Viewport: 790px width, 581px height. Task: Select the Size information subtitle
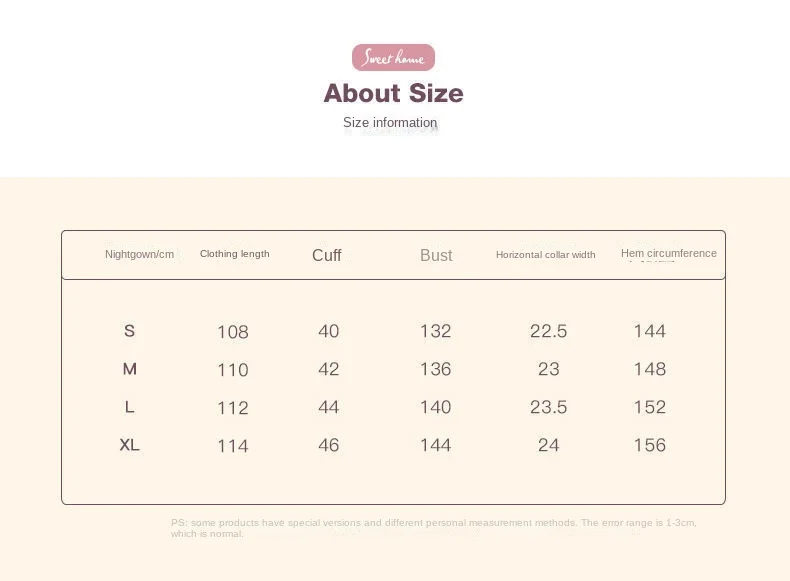pyautogui.click(x=390, y=123)
